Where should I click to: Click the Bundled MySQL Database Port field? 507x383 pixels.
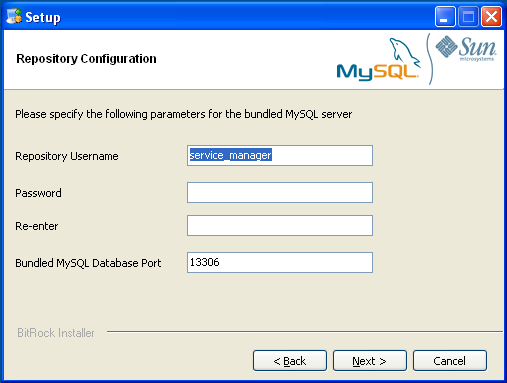280,262
